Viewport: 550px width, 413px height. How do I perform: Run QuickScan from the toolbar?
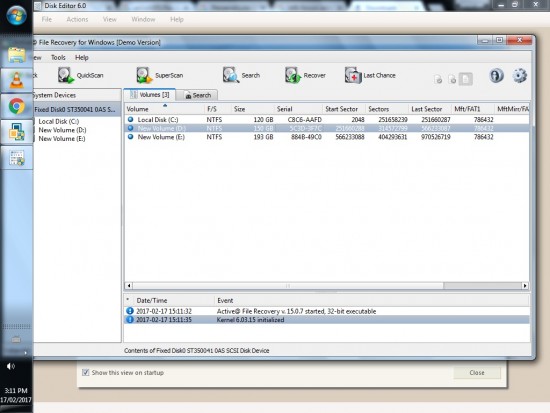(x=81, y=75)
